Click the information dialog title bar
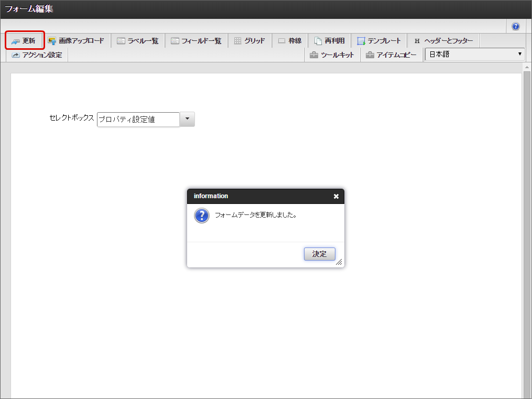 click(x=266, y=196)
